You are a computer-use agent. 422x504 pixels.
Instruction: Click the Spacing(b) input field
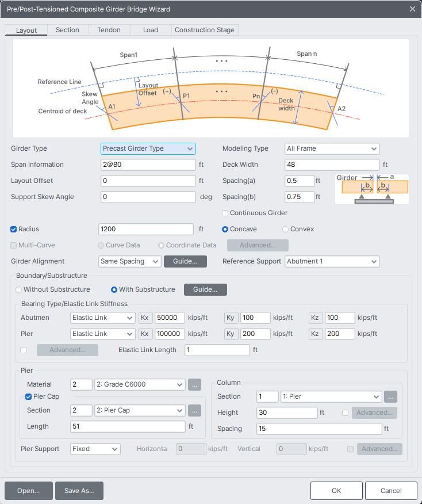coord(300,197)
